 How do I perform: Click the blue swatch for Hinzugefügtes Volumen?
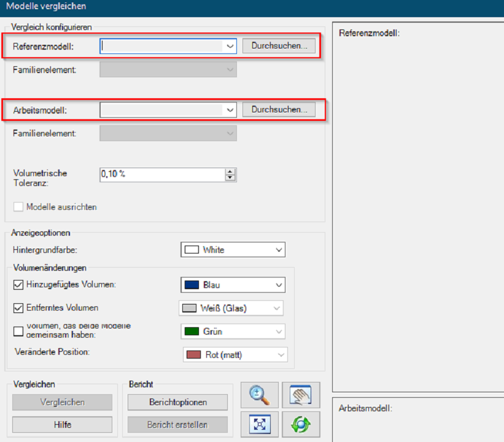point(192,285)
